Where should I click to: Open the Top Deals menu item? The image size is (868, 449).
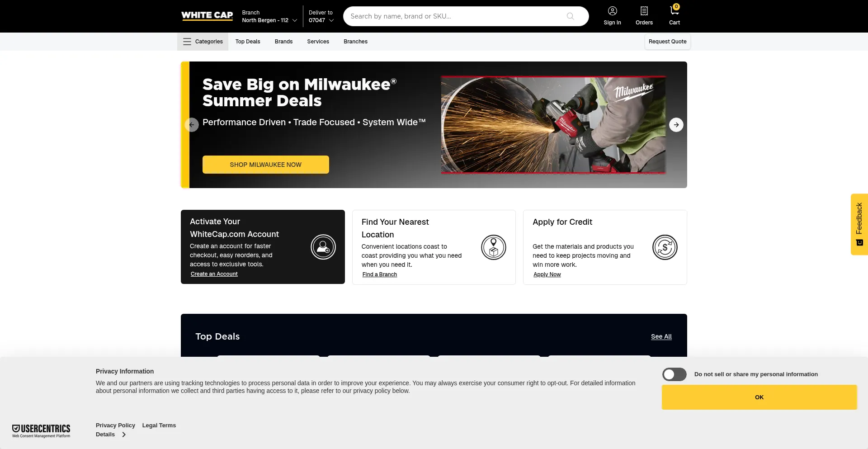248,42
